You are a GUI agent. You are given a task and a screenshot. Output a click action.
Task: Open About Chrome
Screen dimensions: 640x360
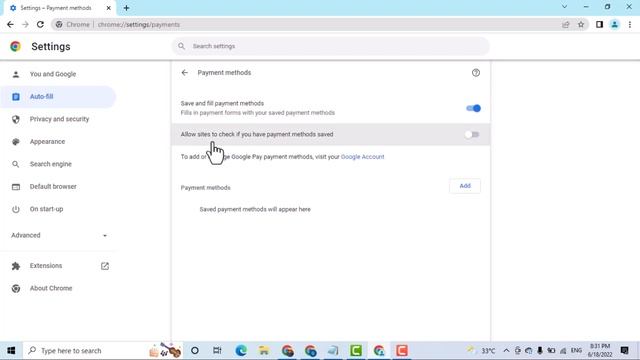[x=51, y=288]
